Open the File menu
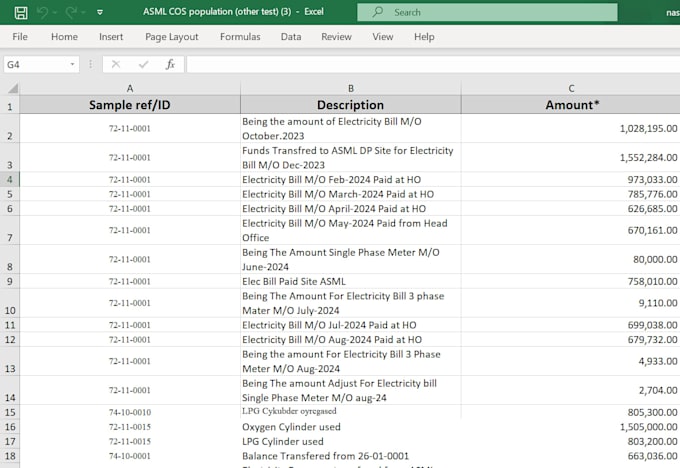This screenshot has height=468, width=680. point(20,37)
